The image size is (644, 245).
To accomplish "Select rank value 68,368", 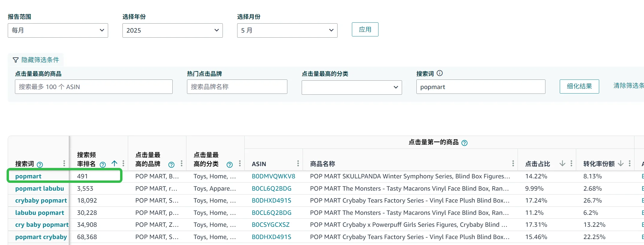I will tap(87, 237).
